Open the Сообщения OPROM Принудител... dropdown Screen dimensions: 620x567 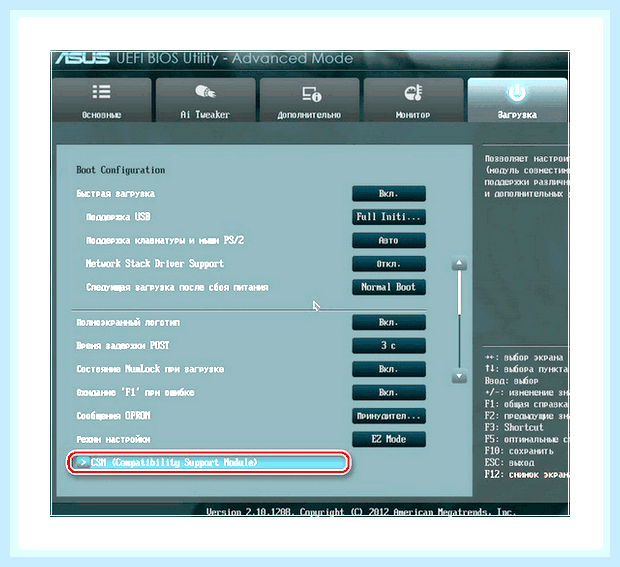tap(389, 416)
